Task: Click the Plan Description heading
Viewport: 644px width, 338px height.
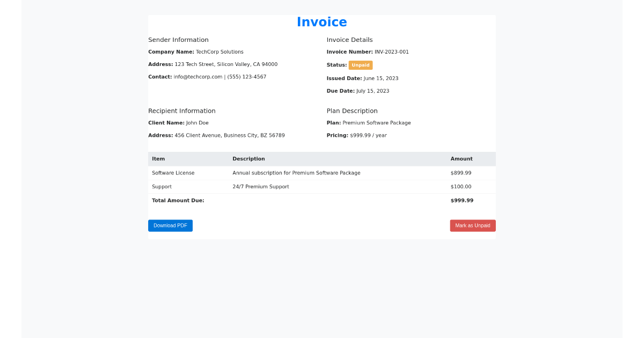Action: tap(352, 111)
